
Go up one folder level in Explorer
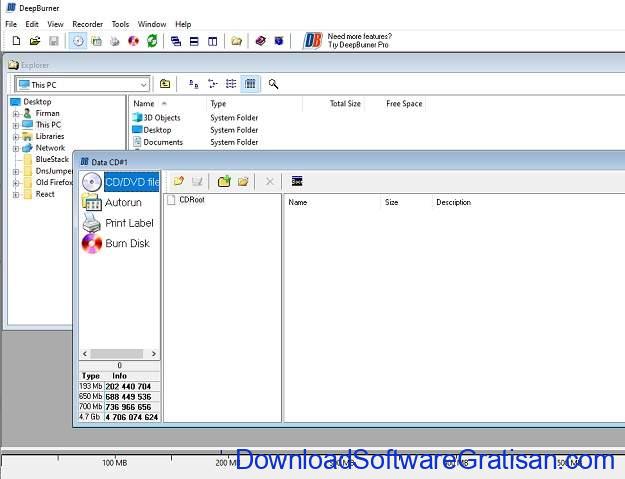(165, 84)
